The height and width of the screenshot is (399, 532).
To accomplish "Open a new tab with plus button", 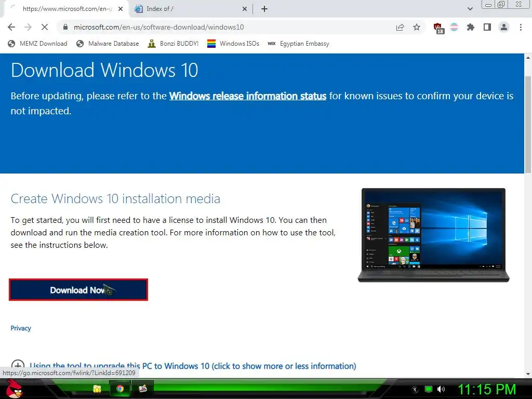I will coord(264,9).
